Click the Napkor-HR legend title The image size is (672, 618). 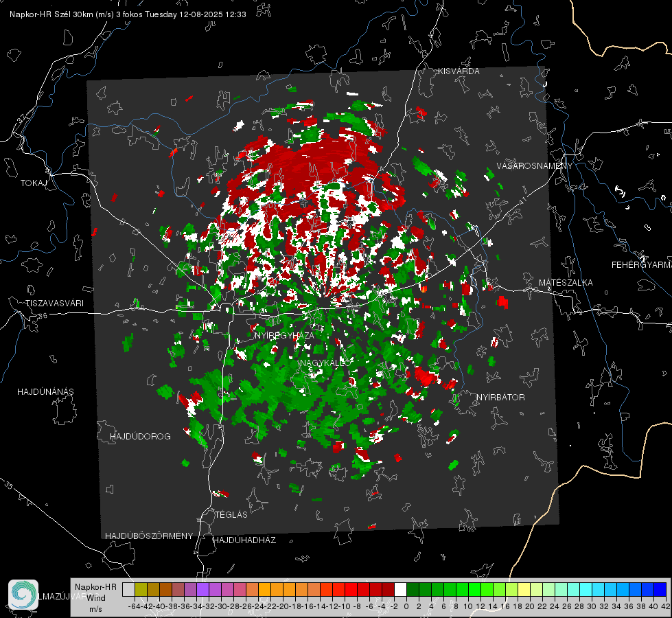click(x=95, y=587)
